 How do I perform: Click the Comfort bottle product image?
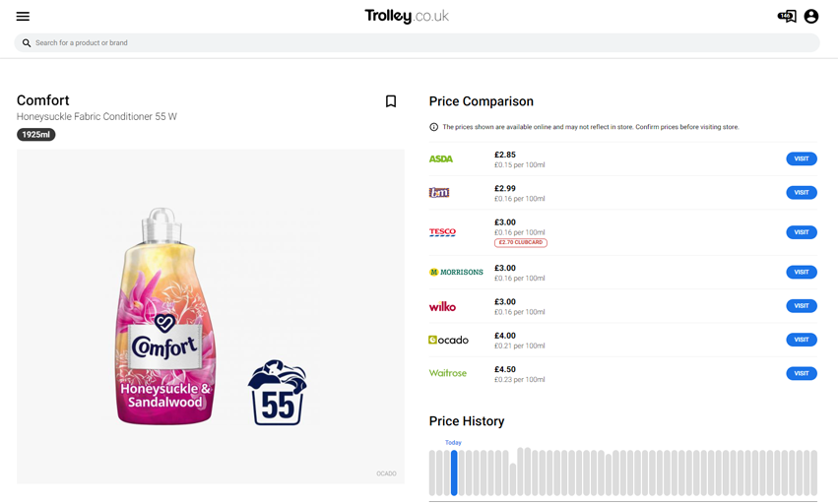(x=166, y=315)
